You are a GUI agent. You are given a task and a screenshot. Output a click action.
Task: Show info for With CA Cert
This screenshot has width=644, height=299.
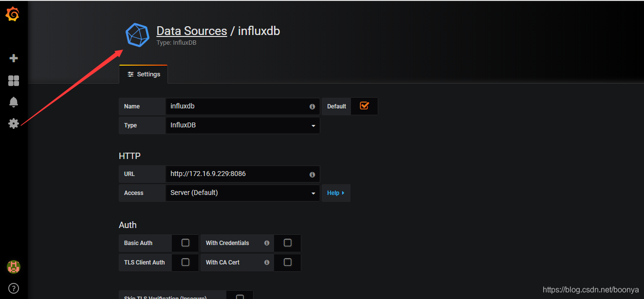[267, 263]
